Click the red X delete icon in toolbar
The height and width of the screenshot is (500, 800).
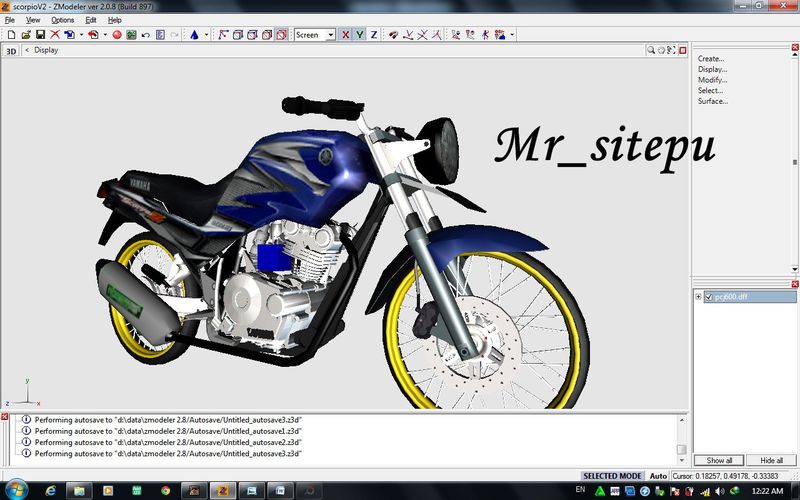[x=55, y=35]
